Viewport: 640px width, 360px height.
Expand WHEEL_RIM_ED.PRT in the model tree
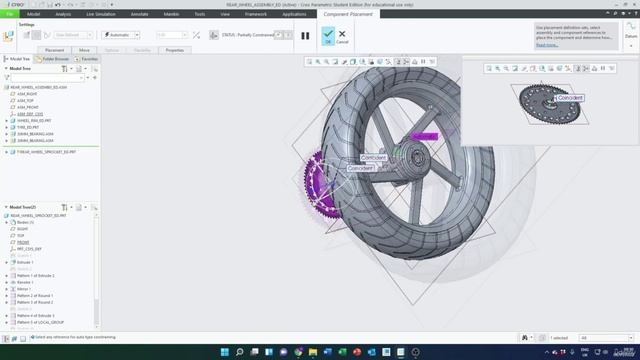tap(7, 121)
